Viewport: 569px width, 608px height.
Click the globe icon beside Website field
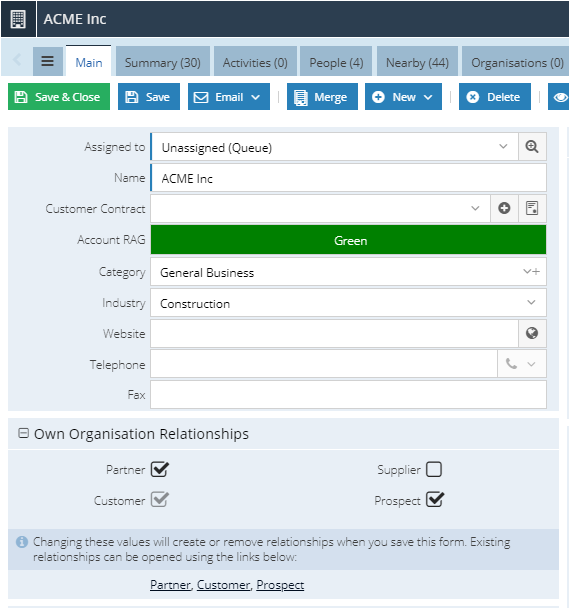point(532,333)
